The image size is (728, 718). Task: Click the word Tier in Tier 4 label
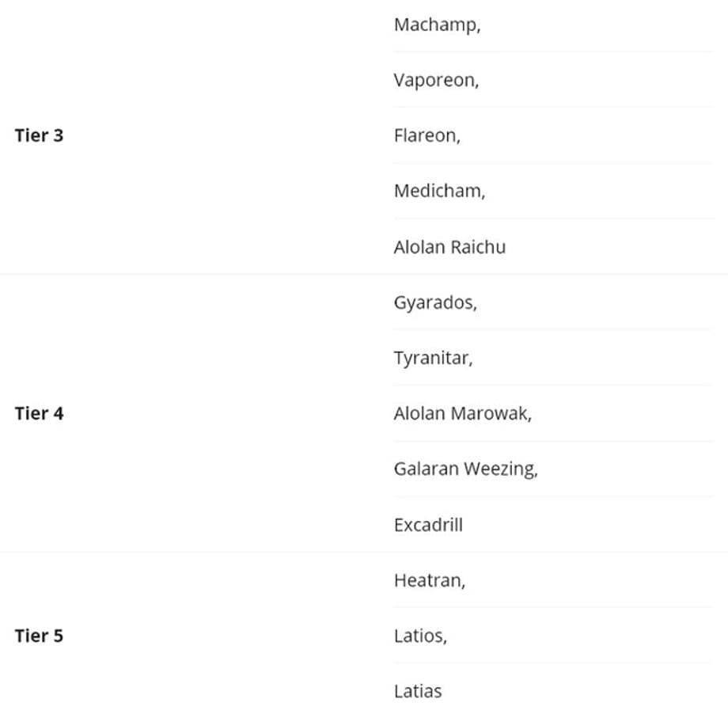click(x=31, y=413)
